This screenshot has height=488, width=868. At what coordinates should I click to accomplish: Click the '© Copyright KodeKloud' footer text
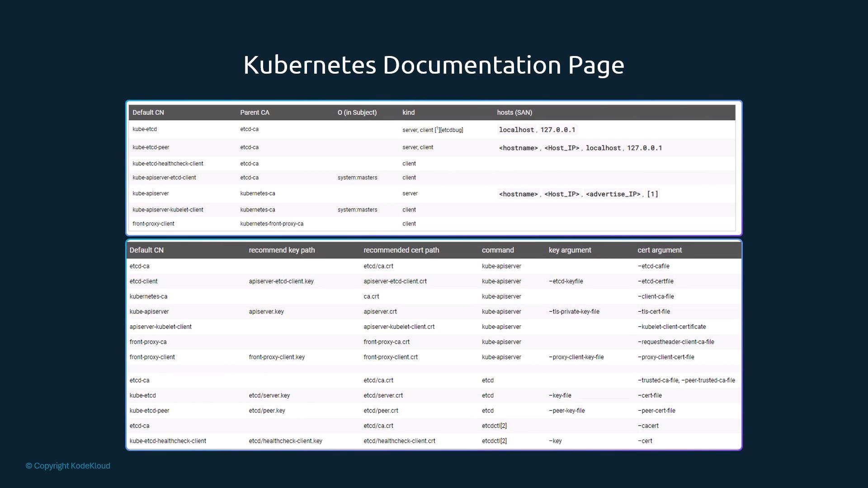tap(68, 466)
